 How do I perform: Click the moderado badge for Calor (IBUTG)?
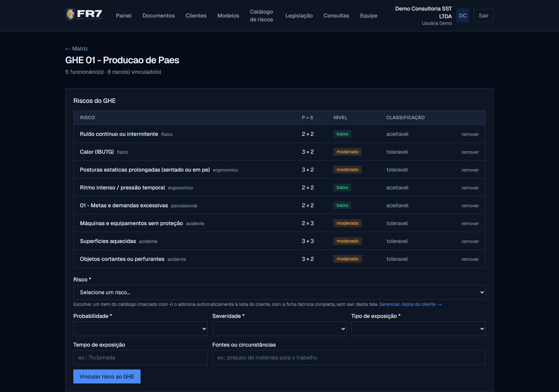tap(347, 152)
